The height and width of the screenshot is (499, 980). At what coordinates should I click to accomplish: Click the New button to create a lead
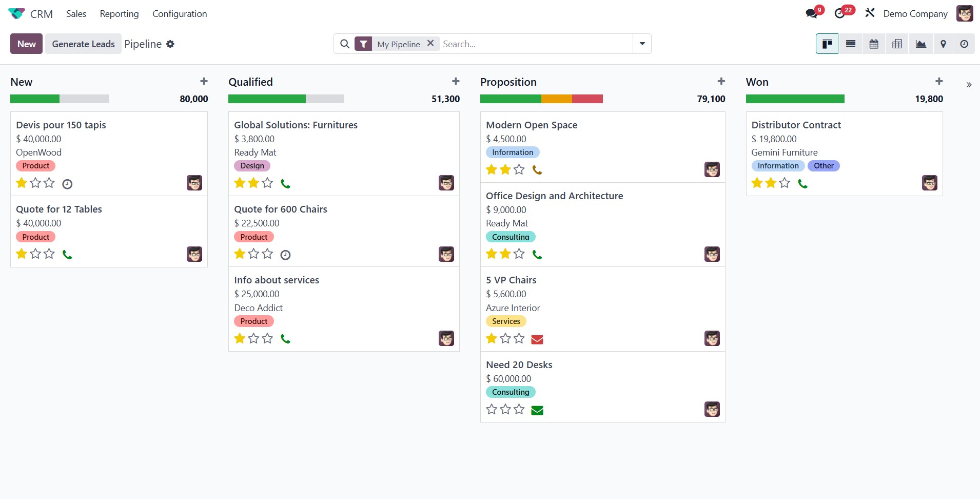[26, 44]
